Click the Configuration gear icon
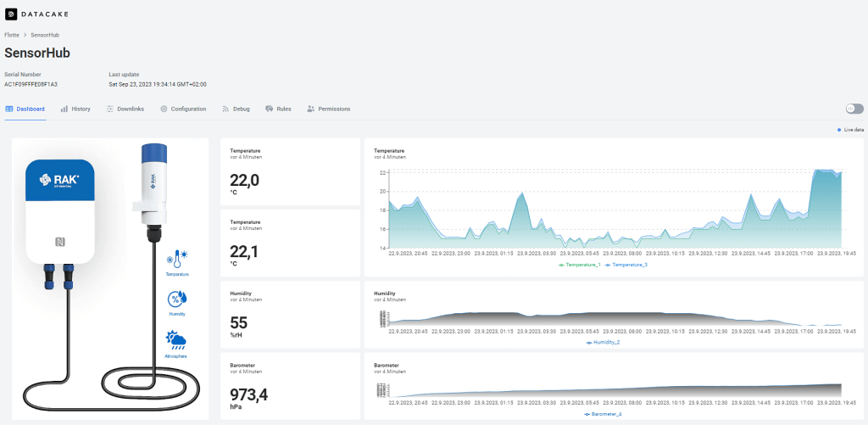The height and width of the screenshot is (425, 868). click(x=164, y=109)
